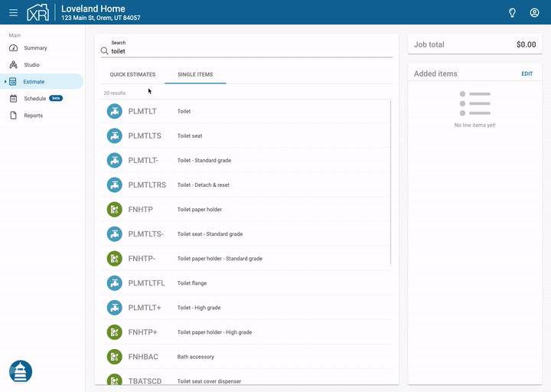Go to the Schedule beta page
The image size is (551, 392).
tap(42, 99)
